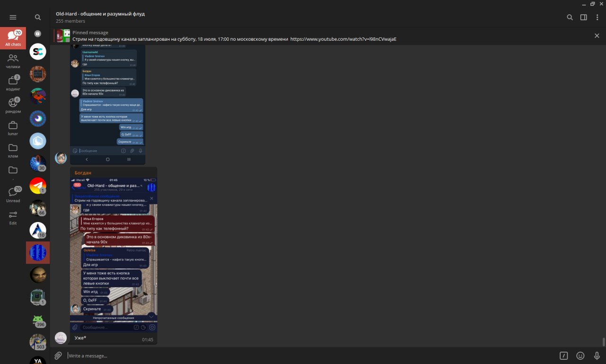Open the light blue hexagon chat

coord(38,141)
